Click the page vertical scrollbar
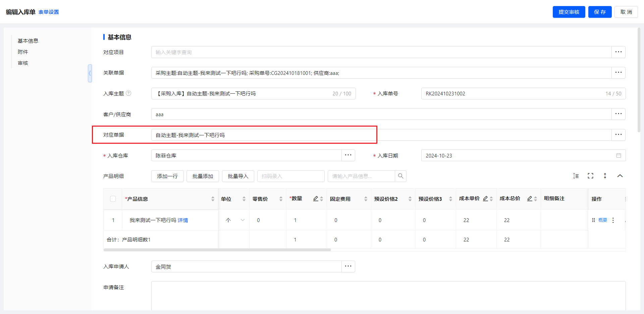Image resolution: width=644 pixels, height=314 pixels. click(x=639, y=80)
